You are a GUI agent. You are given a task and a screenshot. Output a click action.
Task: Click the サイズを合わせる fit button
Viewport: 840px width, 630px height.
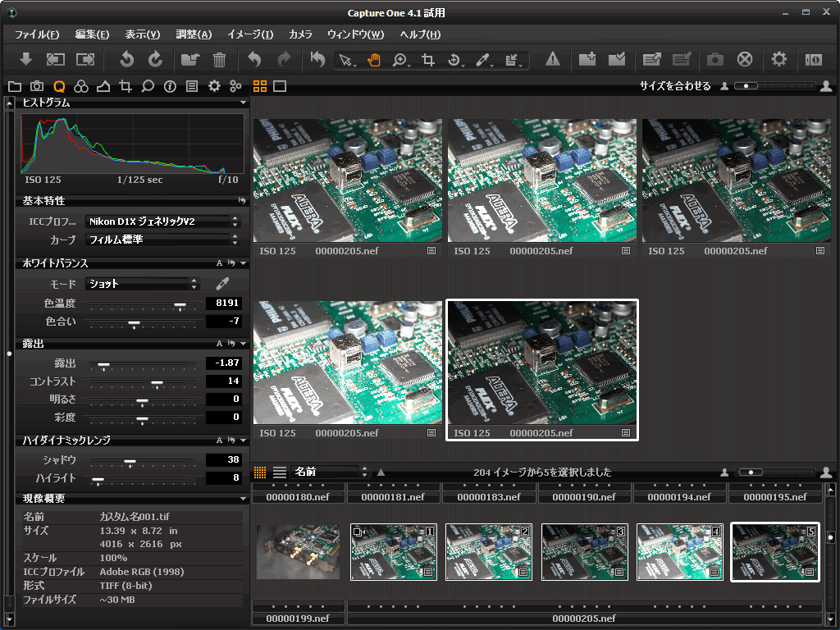(675, 85)
